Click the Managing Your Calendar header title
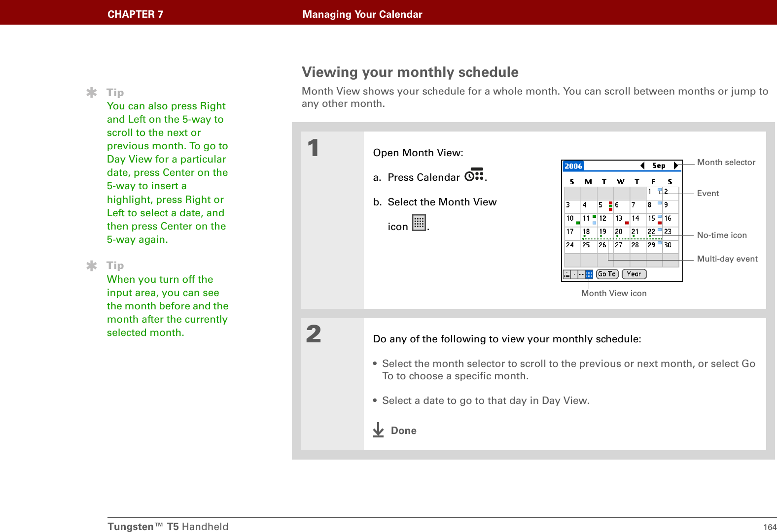Viewport: 777px width, 532px height. click(362, 14)
